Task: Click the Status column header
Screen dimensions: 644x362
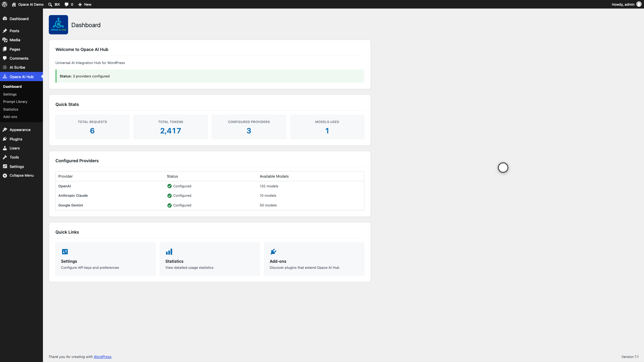Action: point(172,176)
